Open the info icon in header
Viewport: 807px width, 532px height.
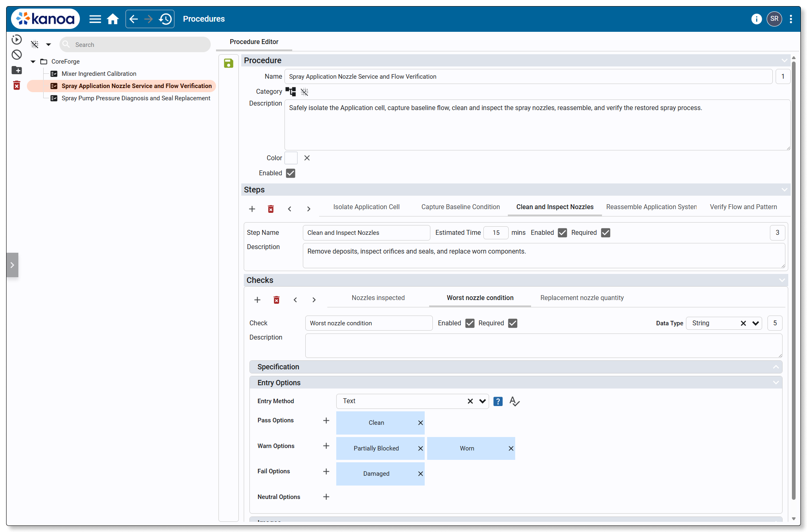[x=756, y=19]
